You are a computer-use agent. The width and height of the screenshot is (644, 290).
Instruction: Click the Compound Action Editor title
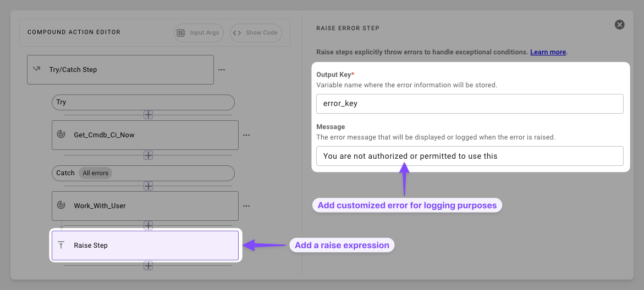click(74, 32)
